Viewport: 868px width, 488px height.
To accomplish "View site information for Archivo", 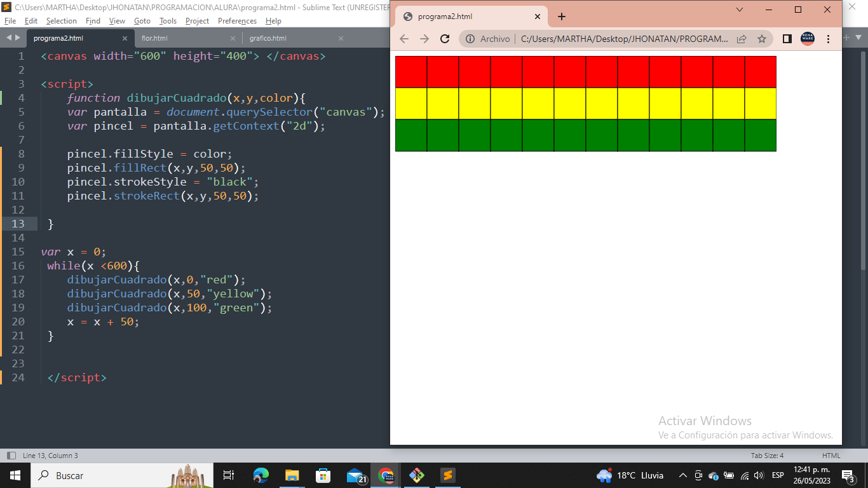I will point(487,39).
